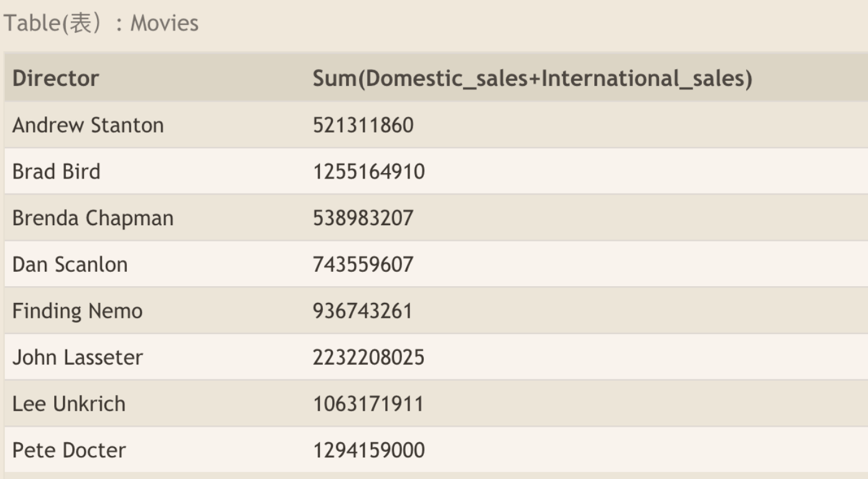The height and width of the screenshot is (479, 868).
Task: Select the Finding Nemo director cell
Action: click(77, 310)
